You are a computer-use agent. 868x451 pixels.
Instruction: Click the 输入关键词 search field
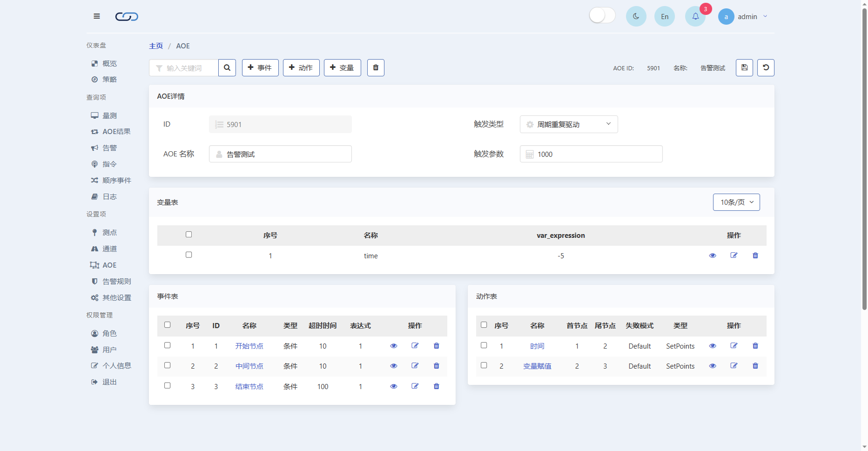click(183, 67)
